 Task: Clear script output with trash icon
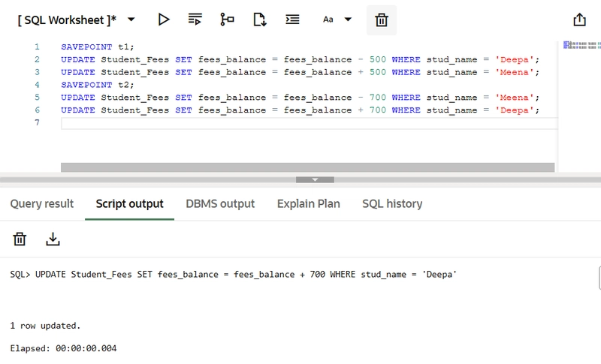(20, 239)
